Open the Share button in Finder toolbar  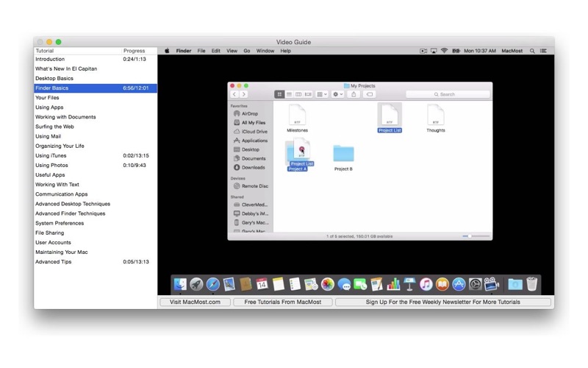point(354,94)
